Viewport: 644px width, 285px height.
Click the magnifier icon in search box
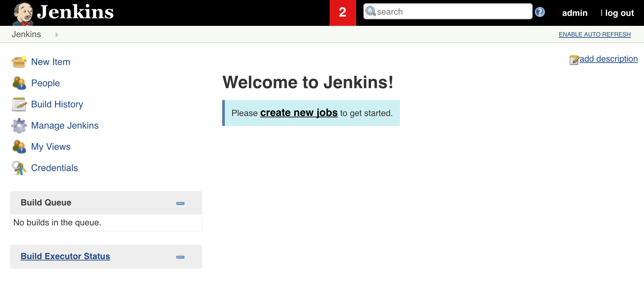[x=370, y=11]
